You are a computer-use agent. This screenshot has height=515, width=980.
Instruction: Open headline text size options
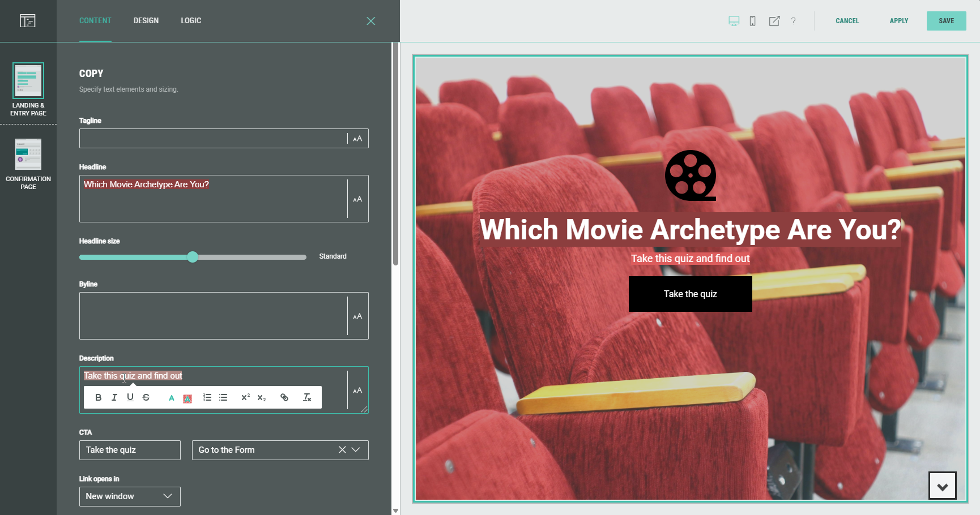click(357, 199)
